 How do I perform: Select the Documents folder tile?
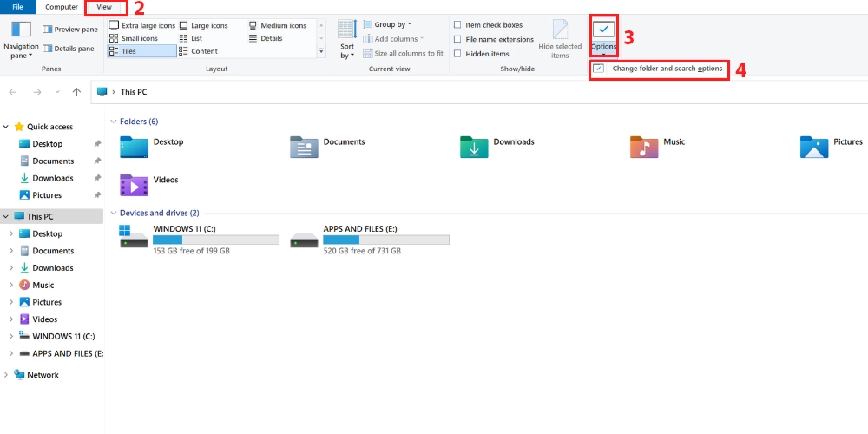327,147
